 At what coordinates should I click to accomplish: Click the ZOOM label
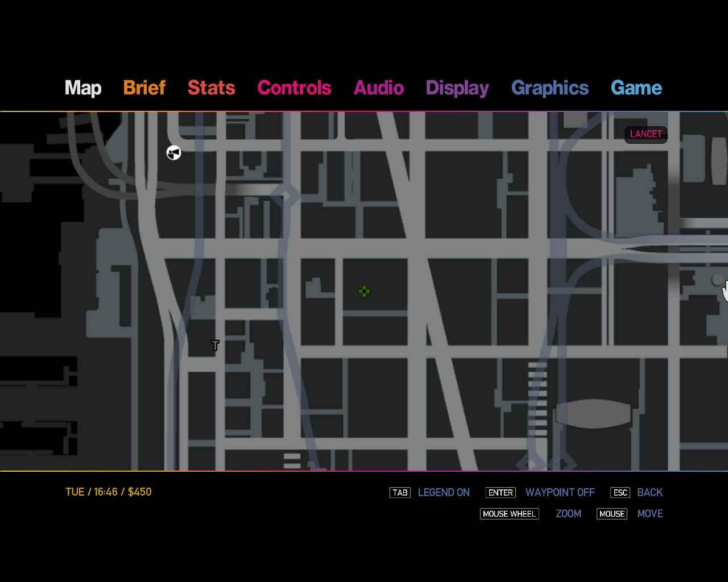[568, 514]
